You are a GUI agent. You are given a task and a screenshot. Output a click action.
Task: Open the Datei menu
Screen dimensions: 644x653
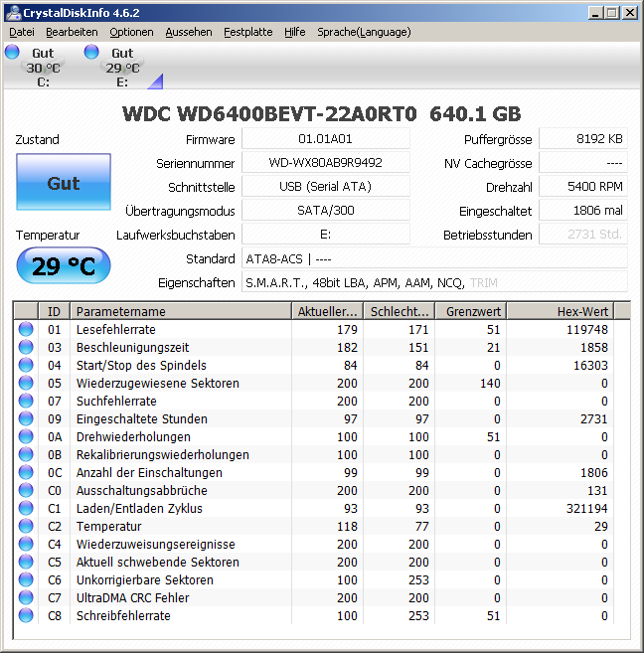(22, 32)
